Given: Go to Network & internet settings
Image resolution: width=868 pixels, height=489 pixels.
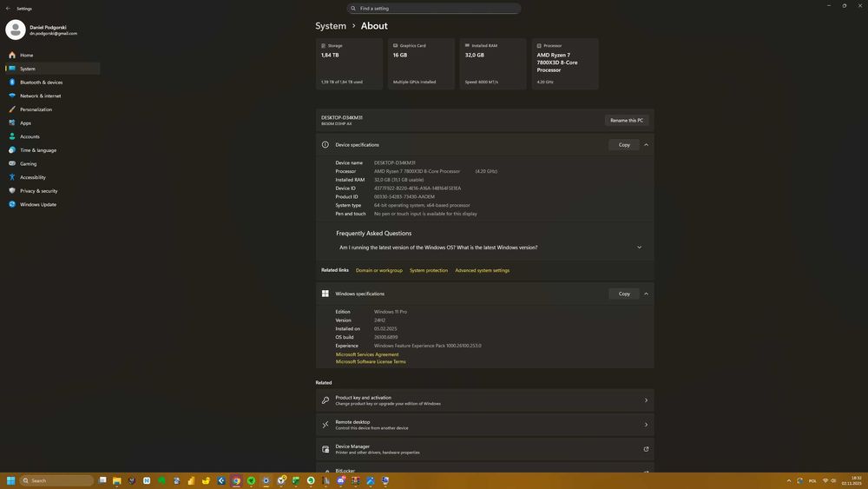Looking at the screenshot, I should pyautogui.click(x=40, y=96).
